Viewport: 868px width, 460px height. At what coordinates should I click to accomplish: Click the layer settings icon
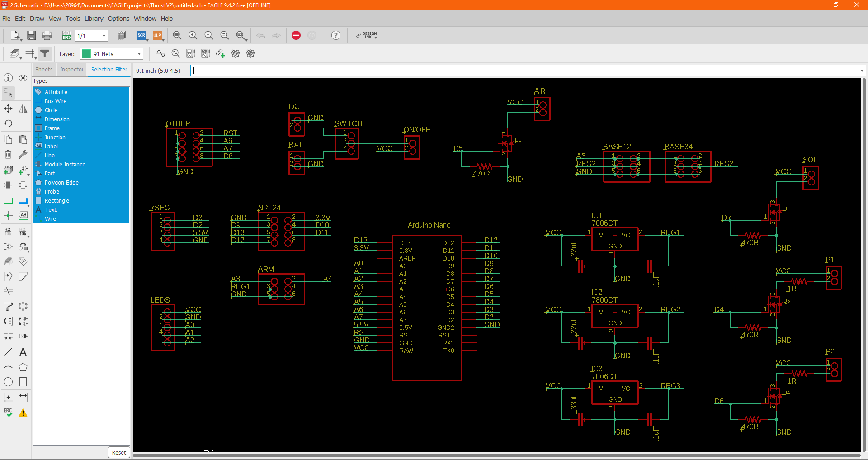[15, 53]
